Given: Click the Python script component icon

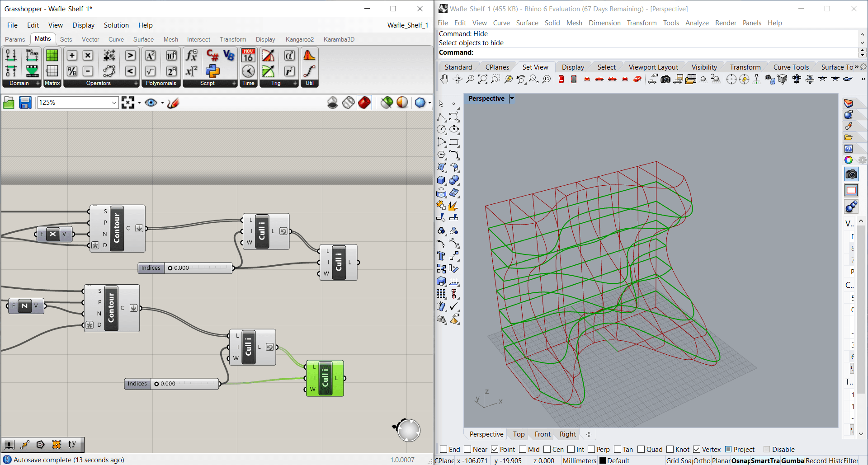Looking at the screenshot, I should 212,71.
